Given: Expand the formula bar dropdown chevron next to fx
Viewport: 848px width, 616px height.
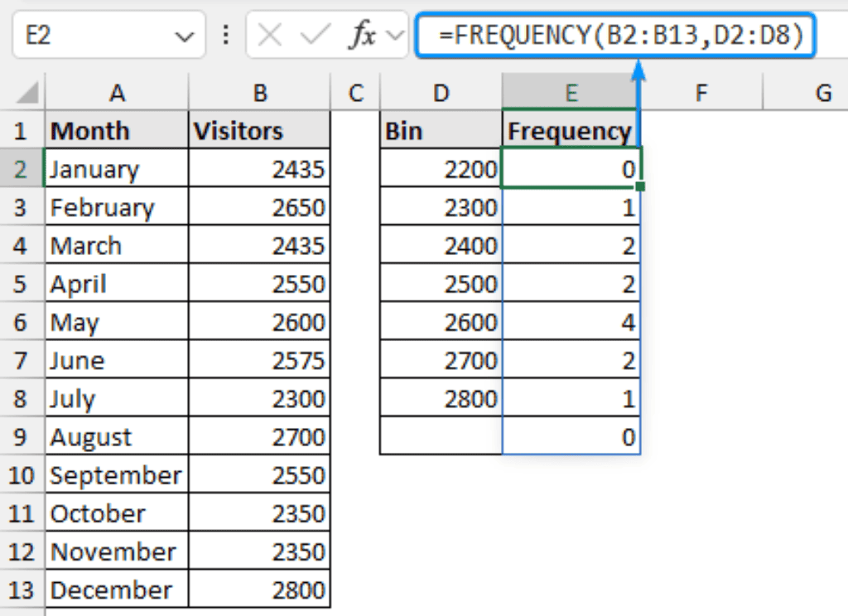Looking at the screenshot, I should [x=394, y=36].
